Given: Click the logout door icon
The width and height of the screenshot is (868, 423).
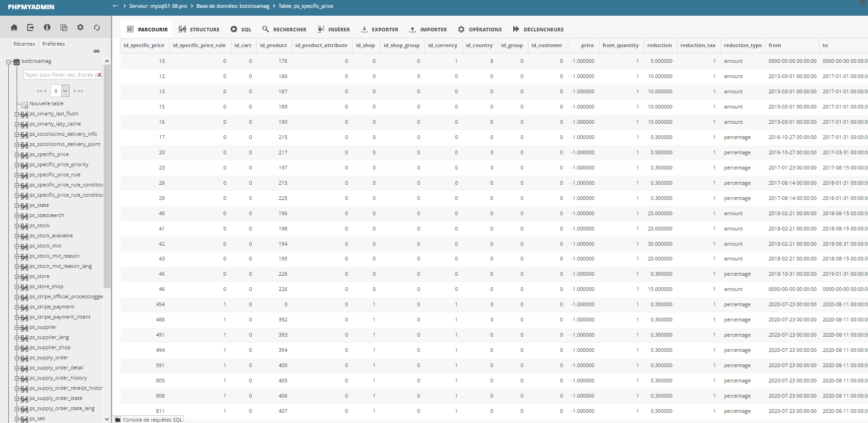Looking at the screenshot, I should (30, 28).
